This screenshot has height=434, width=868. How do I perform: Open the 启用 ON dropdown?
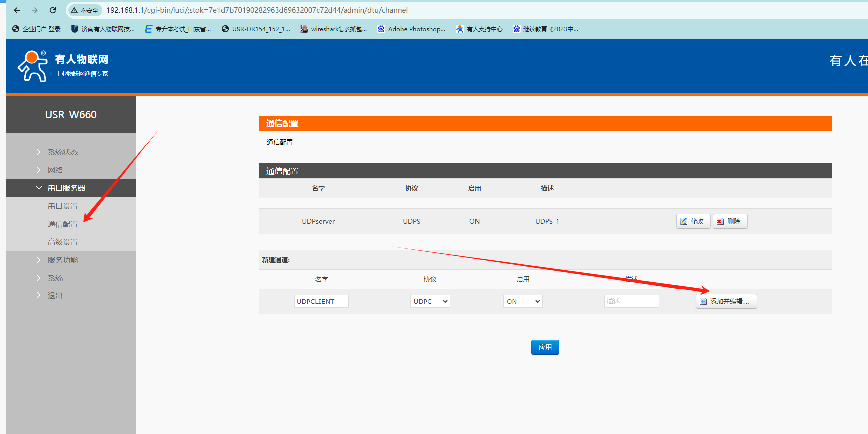click(522, 301)
